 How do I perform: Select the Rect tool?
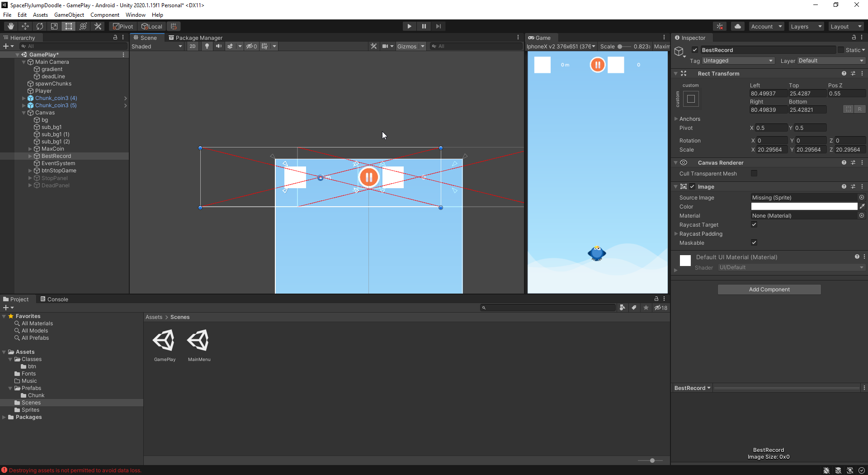pos(69,26)
